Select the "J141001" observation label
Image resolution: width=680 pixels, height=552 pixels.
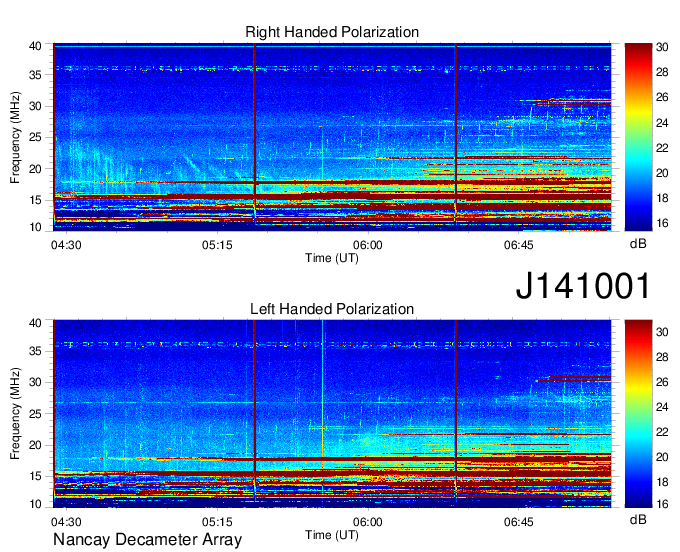point(583,286)
